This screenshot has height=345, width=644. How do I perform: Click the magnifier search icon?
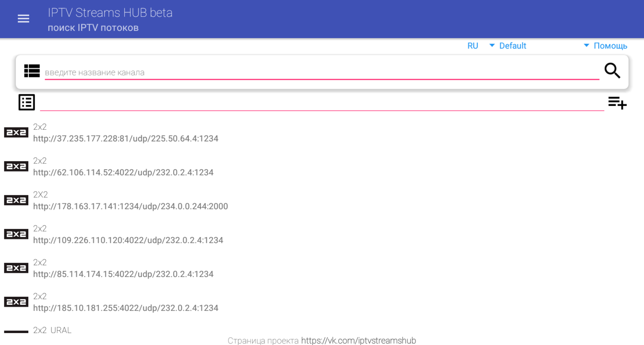(x=612, y=70)
